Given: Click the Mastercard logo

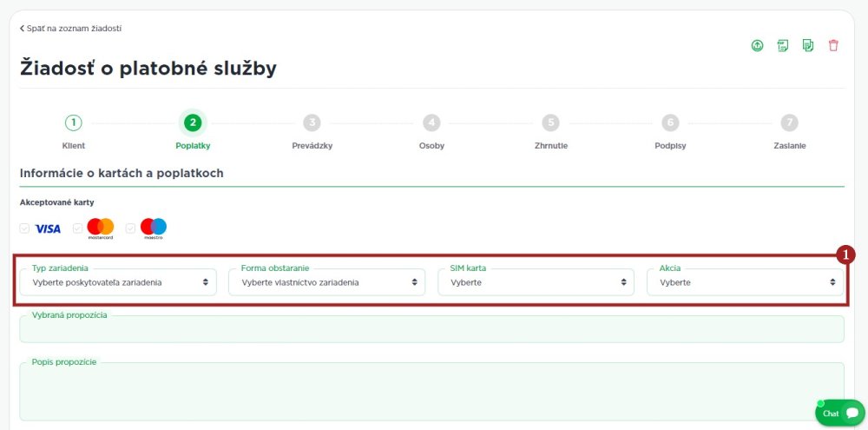Looking at the screenshot, I should pyautogui.click(x=100, y=228).
